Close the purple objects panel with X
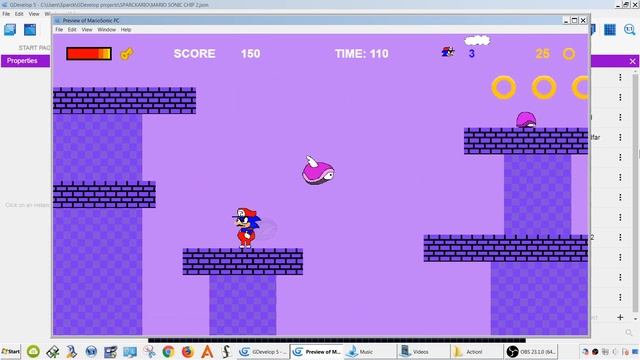This screenshot has width=640, height=360. pos(632,61)
